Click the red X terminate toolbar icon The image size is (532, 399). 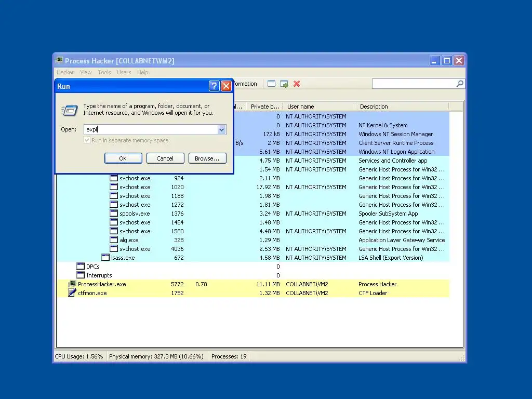(x=297, y=84)
